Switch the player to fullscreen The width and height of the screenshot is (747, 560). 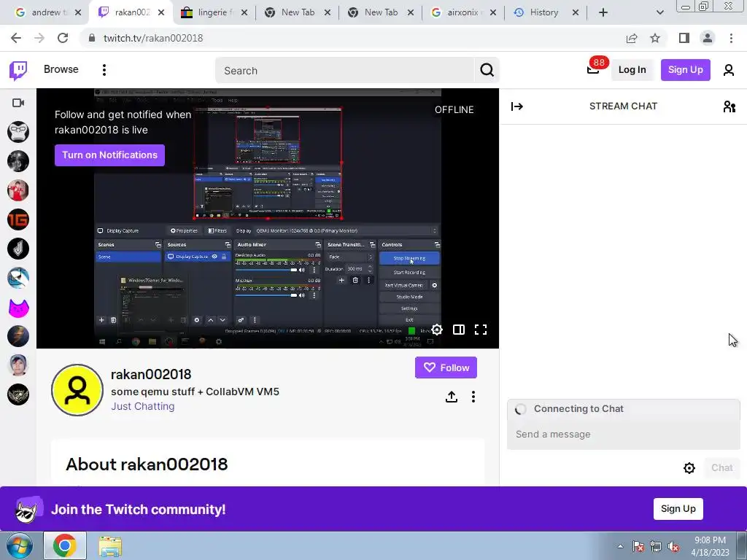(481, 330)
